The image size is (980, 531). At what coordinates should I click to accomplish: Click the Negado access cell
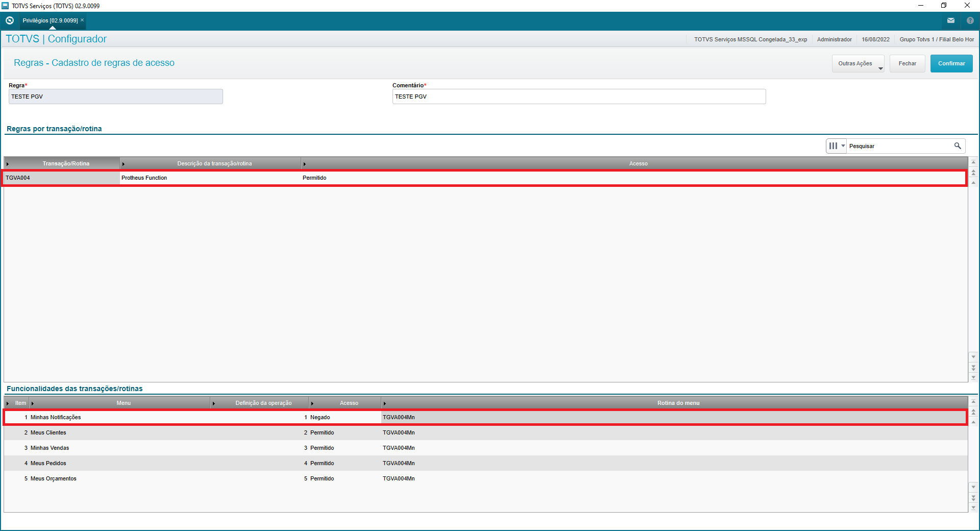(320, 417)
